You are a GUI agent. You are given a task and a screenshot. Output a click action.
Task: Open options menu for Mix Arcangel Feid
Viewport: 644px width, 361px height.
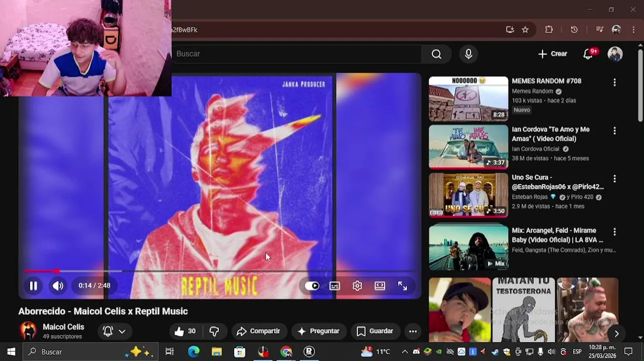tap(614, 232)
